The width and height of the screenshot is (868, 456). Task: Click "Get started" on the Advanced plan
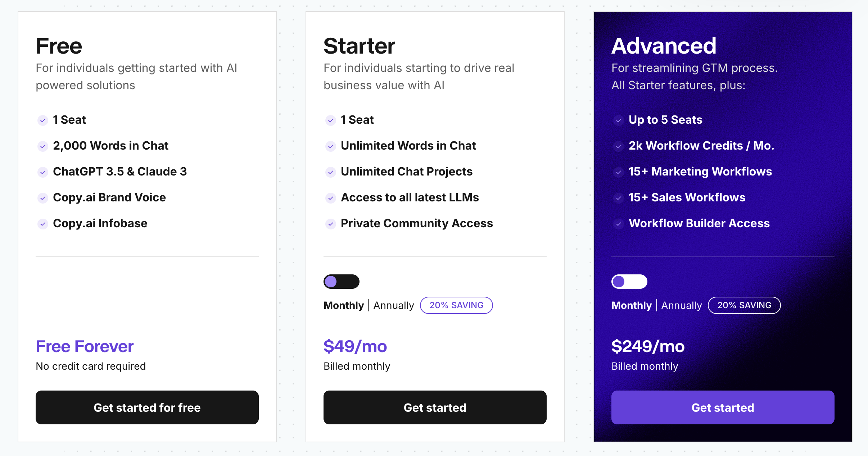point(723,407)
